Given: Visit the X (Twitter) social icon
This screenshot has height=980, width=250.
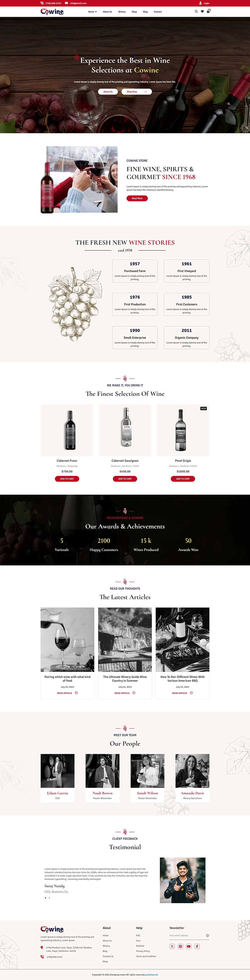Looking at the screenshot, I should click(x=172, y=946).
